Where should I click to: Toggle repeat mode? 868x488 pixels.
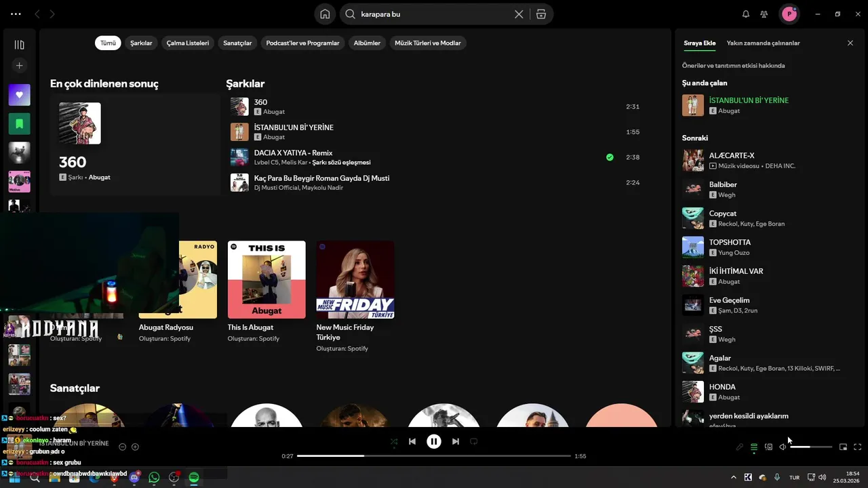coord(474,441)
